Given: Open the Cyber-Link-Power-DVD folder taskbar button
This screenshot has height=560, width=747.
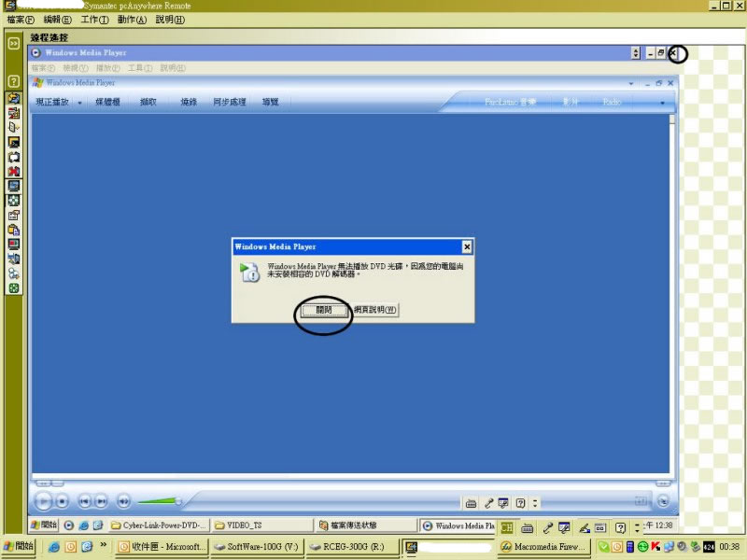Looking at the screenshot, I should tap(159, 525).
